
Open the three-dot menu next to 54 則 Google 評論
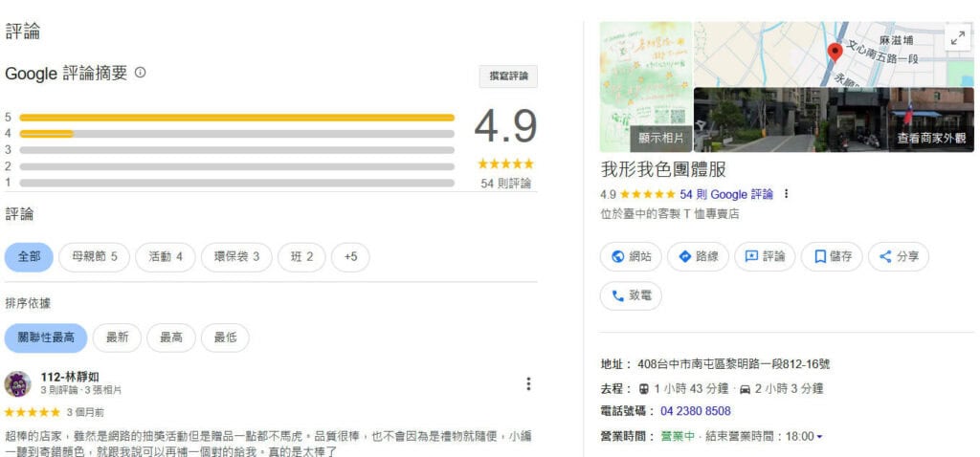point(787,194)
